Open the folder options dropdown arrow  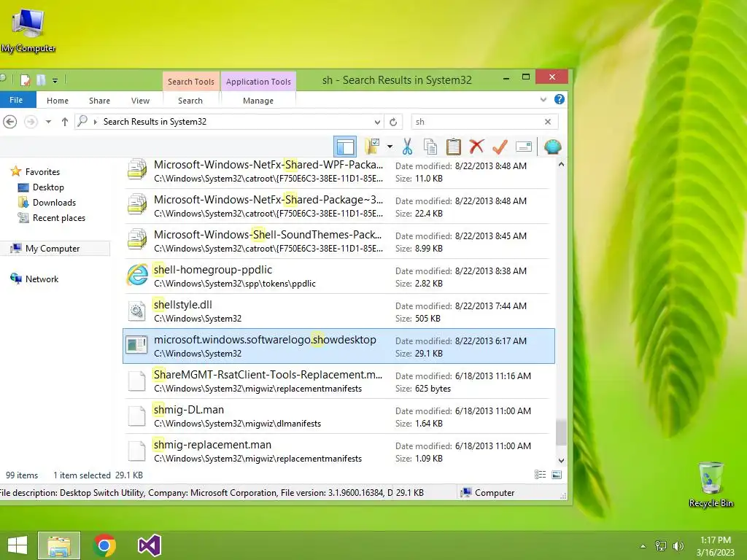coord(390,146)
